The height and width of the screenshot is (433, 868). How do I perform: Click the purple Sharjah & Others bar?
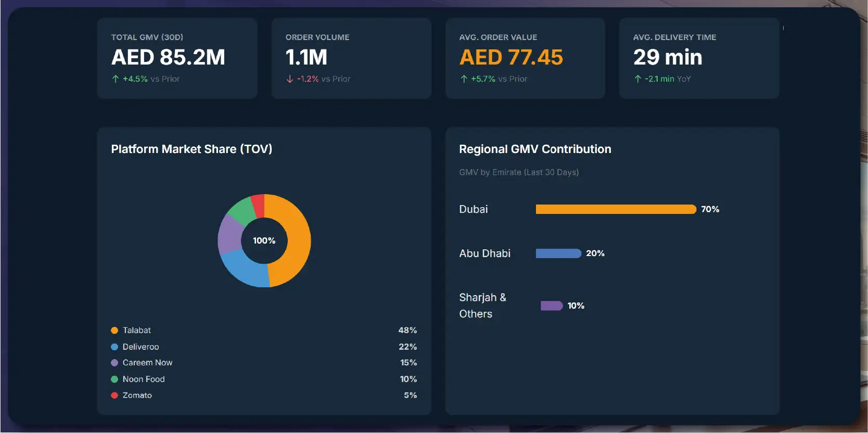coord(552,305)
